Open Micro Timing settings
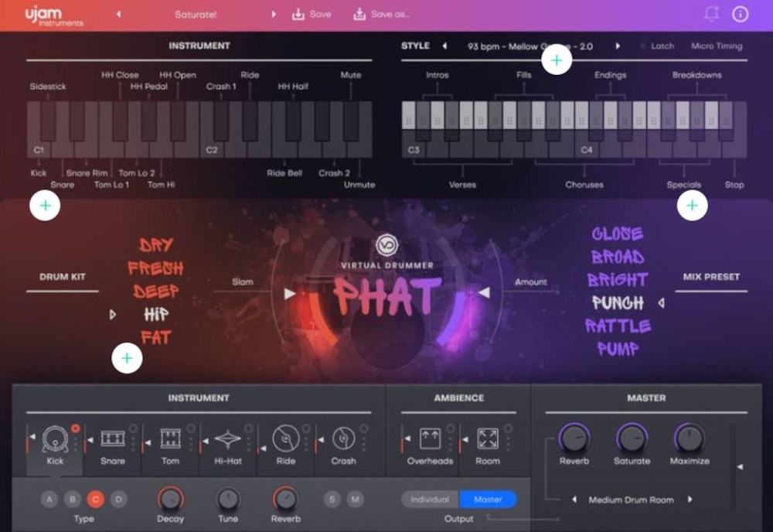 [x=717, y=46]
